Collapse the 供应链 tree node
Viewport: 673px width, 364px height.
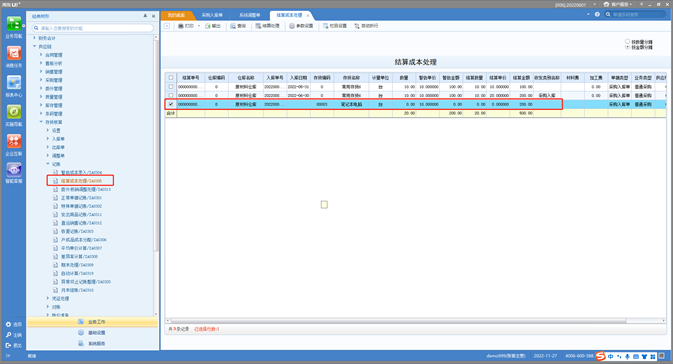click(35, 46)
